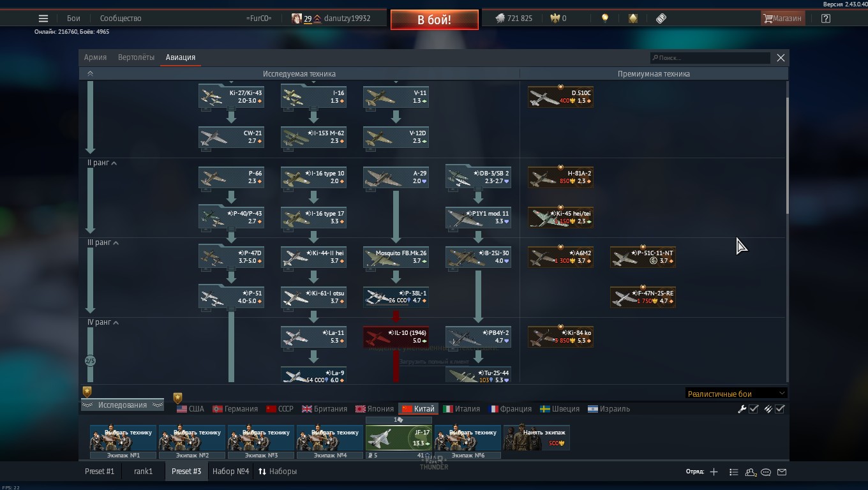This screenshot has height=490, width=868.
Task: Switch to the Вертолёты tab
Action: [x=136, y=57]
